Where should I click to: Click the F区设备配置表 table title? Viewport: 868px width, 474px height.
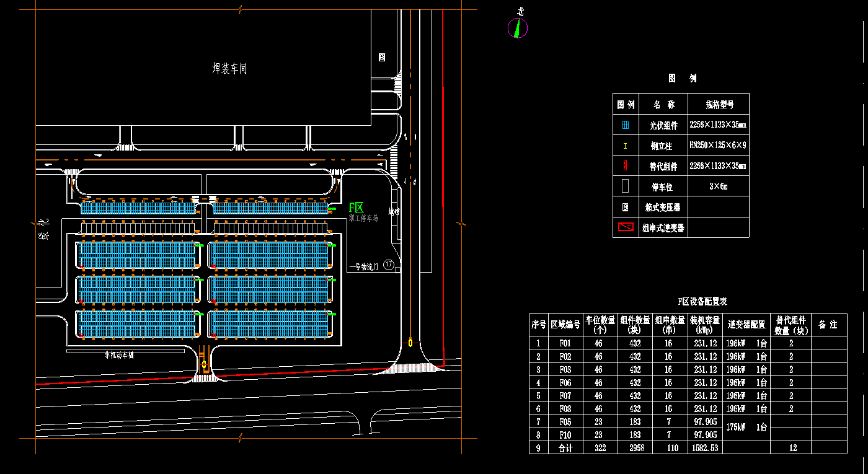(702, 301)
